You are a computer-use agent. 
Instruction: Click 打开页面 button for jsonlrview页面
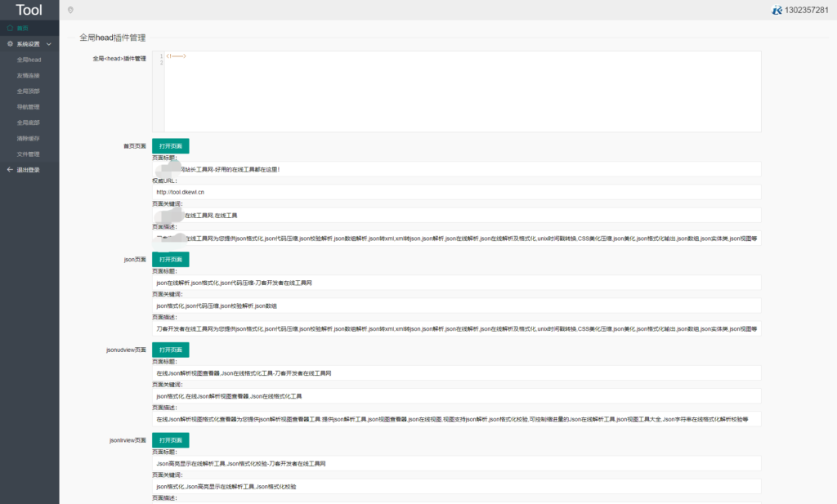[170, 440]
